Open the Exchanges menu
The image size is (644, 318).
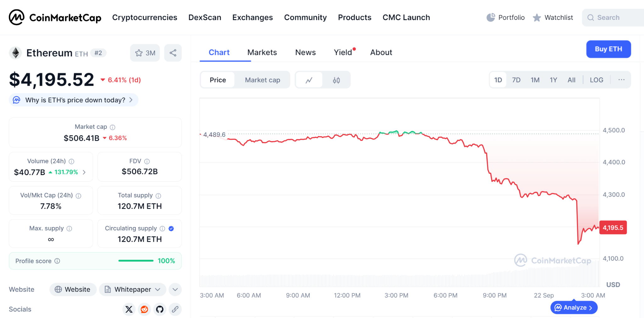[253, 17]
